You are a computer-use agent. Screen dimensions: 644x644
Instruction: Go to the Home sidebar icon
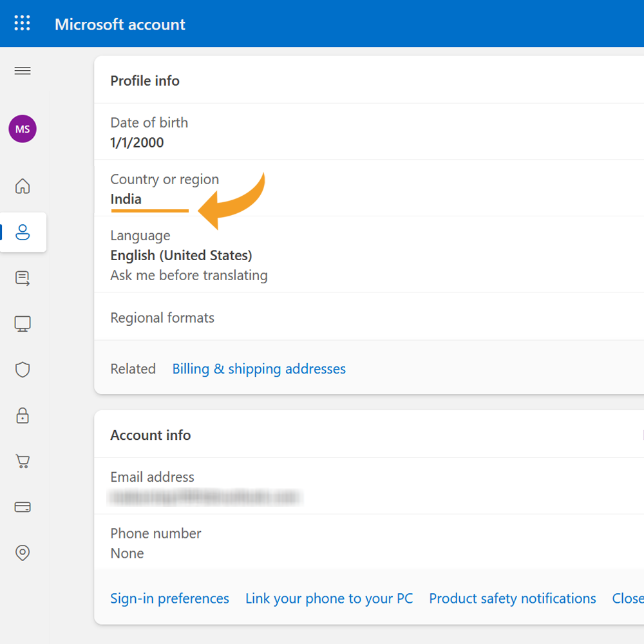click(23, 186)
